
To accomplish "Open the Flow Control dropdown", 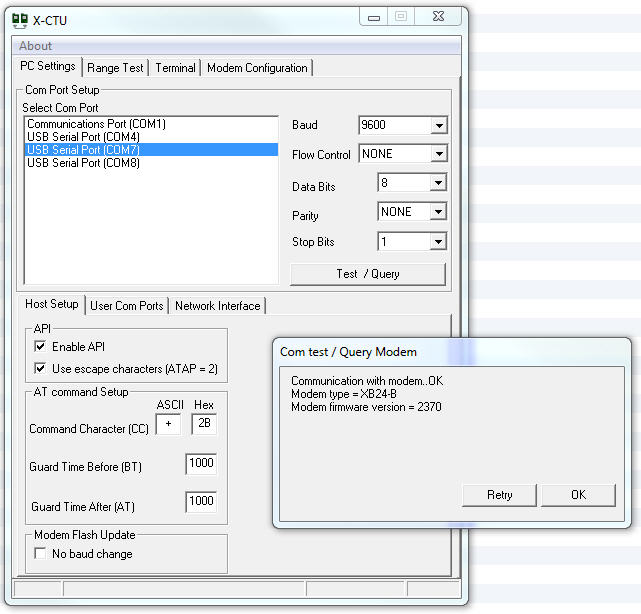I will [x=438, y=154].
